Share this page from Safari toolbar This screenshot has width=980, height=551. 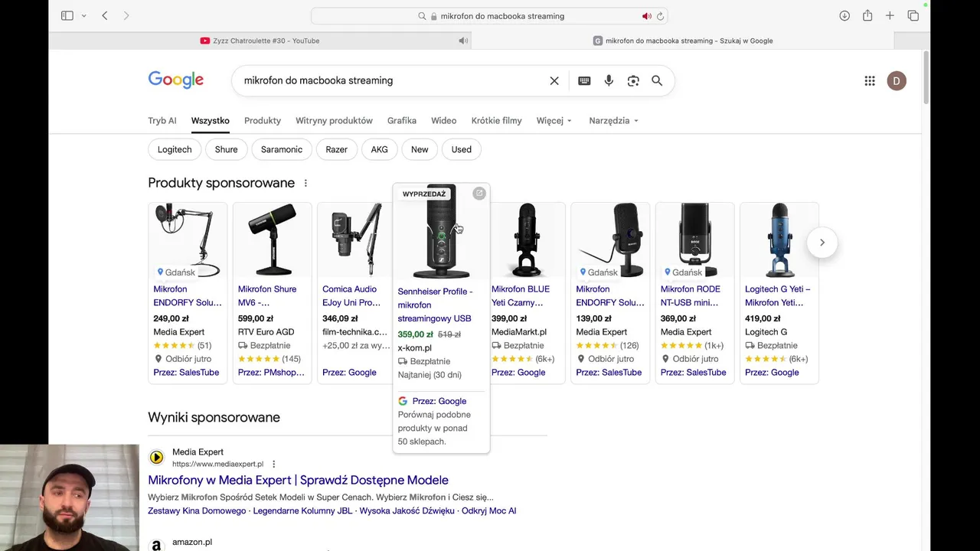click(867, 15)
